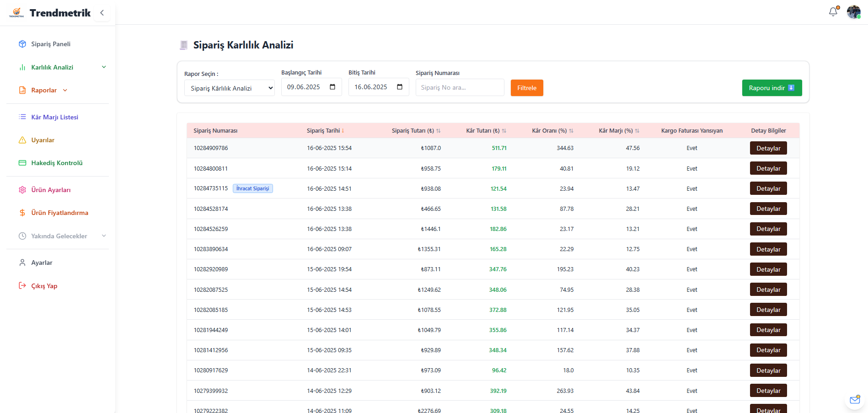
Task: Click profit rate 121.95
Action: click(x=565, y=310)
